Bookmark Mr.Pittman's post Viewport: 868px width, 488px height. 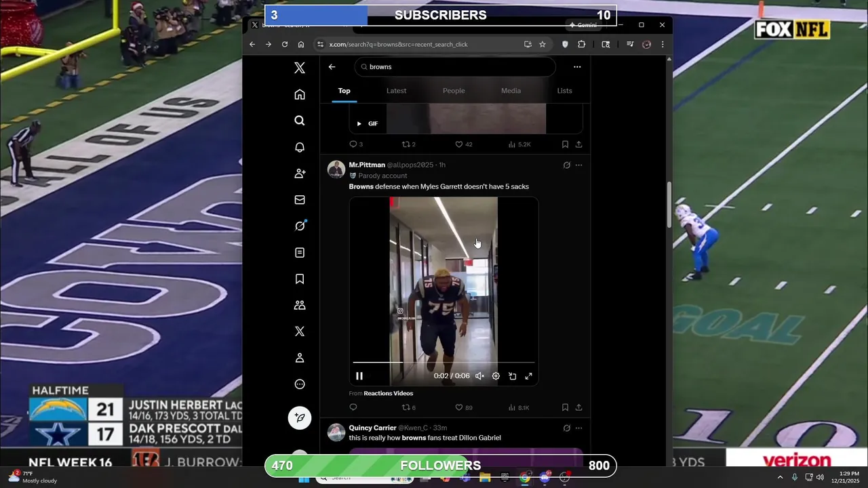(565, 407)
